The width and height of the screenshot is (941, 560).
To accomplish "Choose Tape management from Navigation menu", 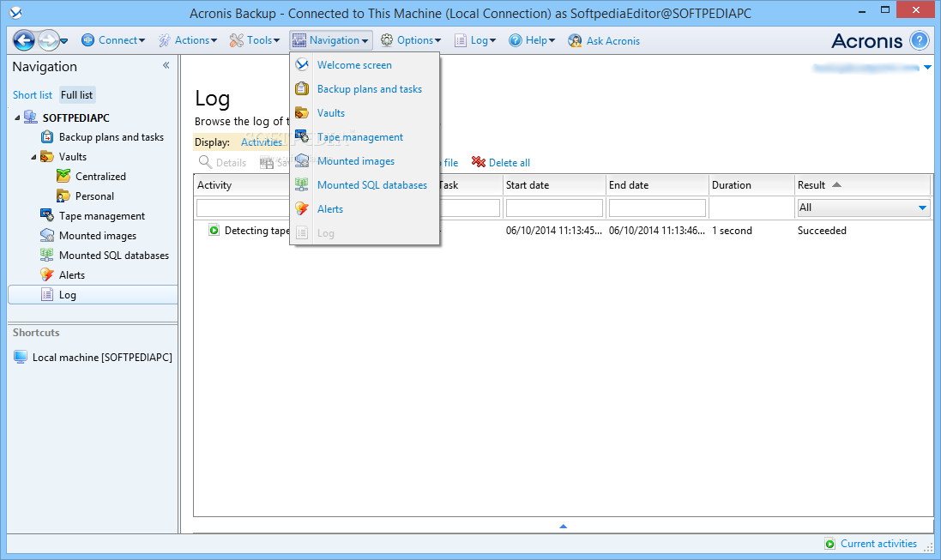I will [365, 137].
